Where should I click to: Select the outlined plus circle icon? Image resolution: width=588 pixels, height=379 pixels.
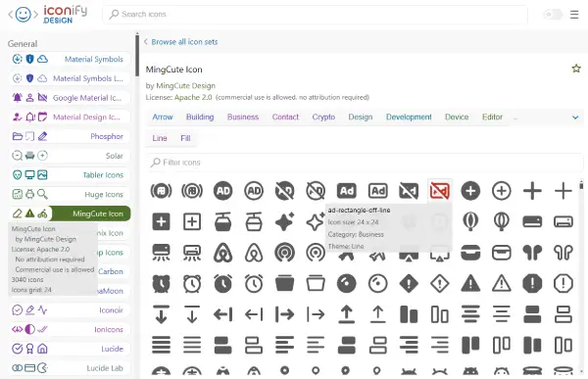tap(502, 191)
